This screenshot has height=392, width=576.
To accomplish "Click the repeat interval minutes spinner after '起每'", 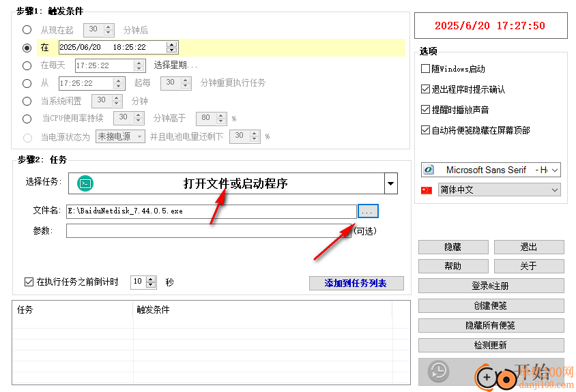I will tap(186, 83).
